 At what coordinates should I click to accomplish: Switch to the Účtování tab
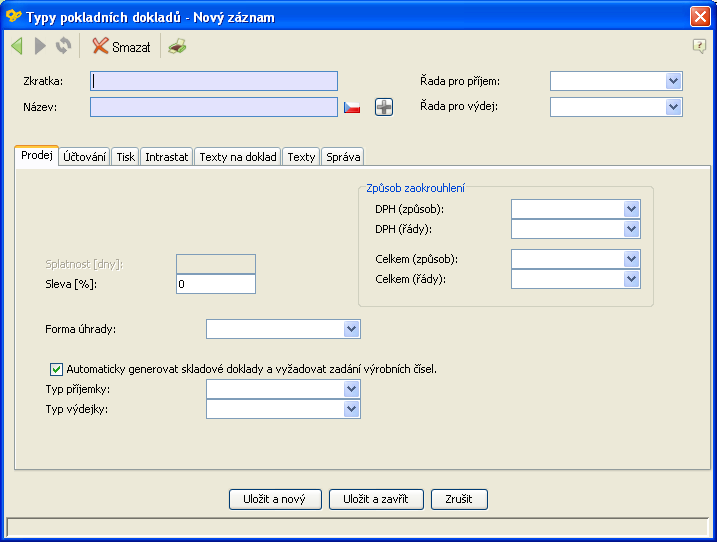tap(85, 157)
